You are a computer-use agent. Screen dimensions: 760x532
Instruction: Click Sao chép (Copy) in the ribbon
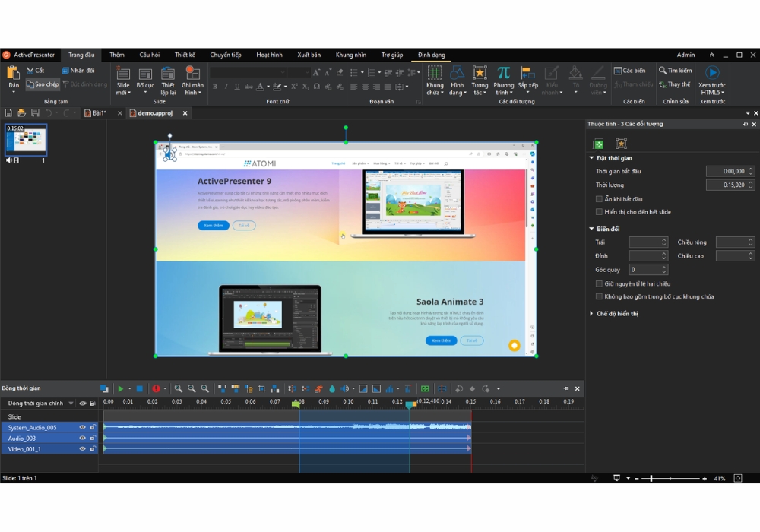(43, 84)
